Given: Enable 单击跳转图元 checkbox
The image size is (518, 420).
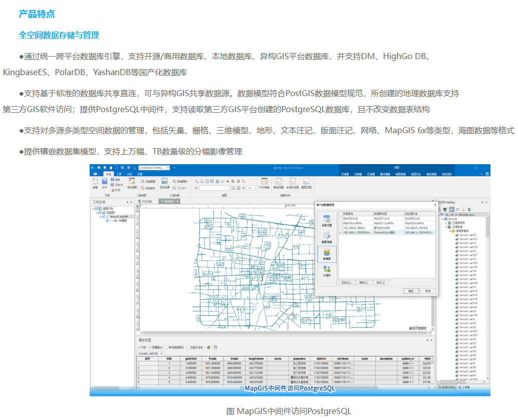Looking at the screenshot, I should 167,347.
